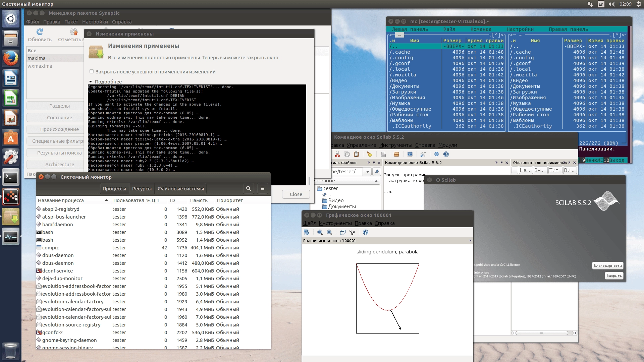Open Файл menu in Synaptic

point(33,22)
